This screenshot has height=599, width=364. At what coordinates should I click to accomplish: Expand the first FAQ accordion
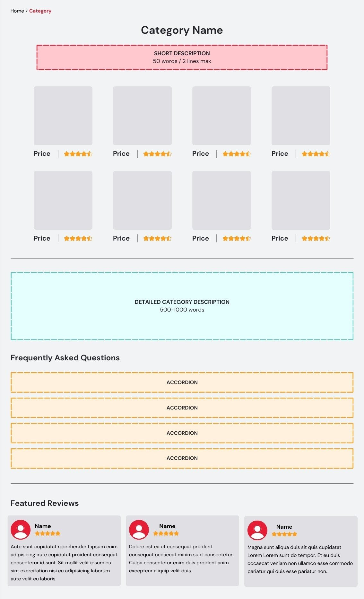[182, 383]
